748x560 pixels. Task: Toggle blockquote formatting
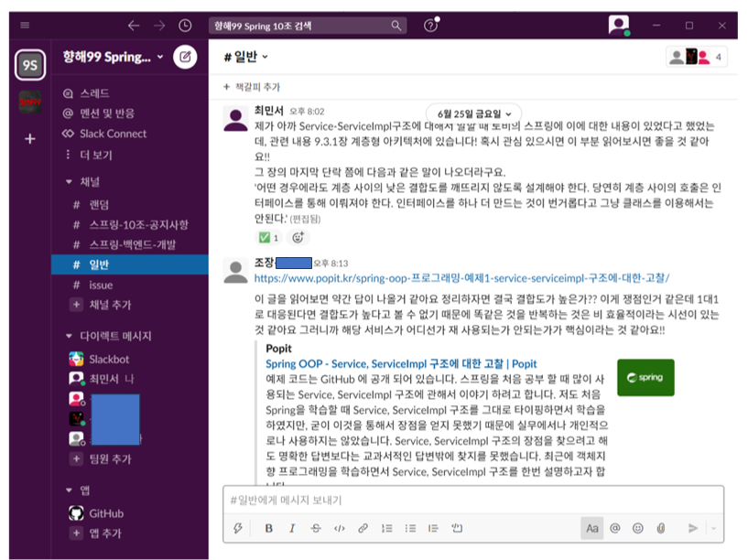pyautogui.click(x=433, y=528)
